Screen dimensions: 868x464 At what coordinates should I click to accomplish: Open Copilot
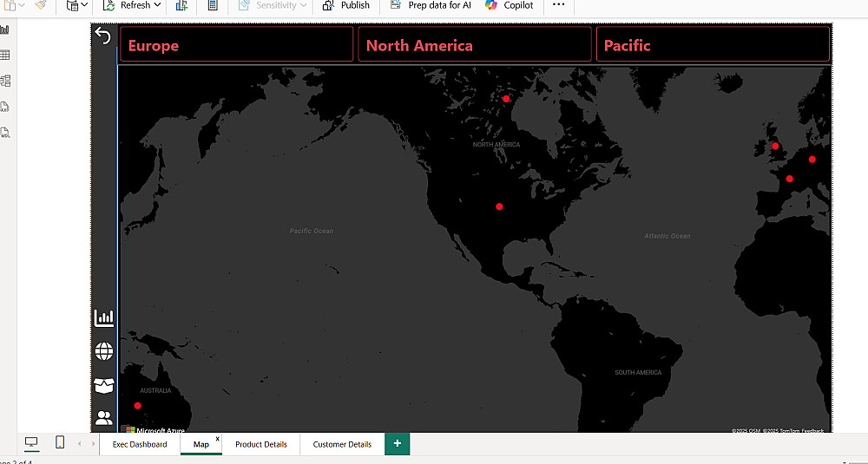pos(510,5)
